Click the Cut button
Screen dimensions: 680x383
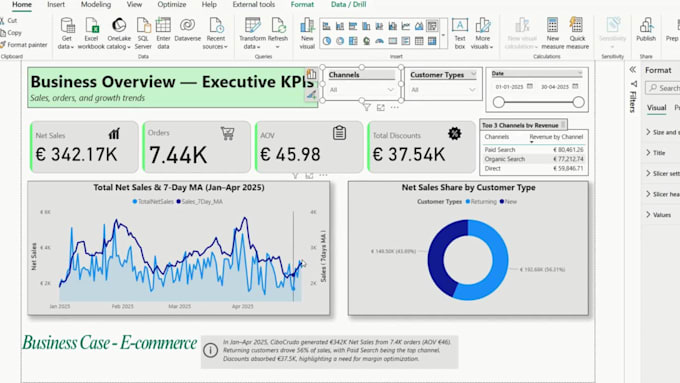tap(9, 20)
